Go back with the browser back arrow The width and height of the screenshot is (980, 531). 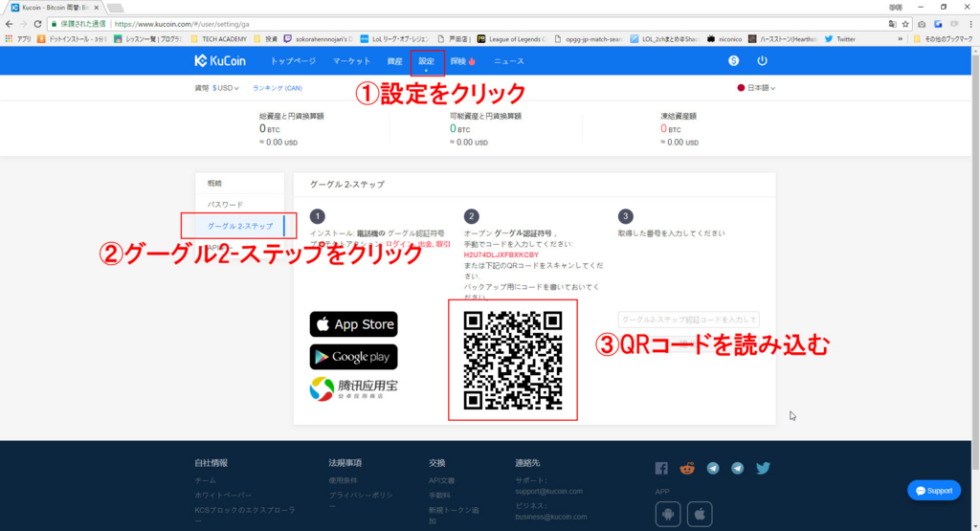click(9, 24)
